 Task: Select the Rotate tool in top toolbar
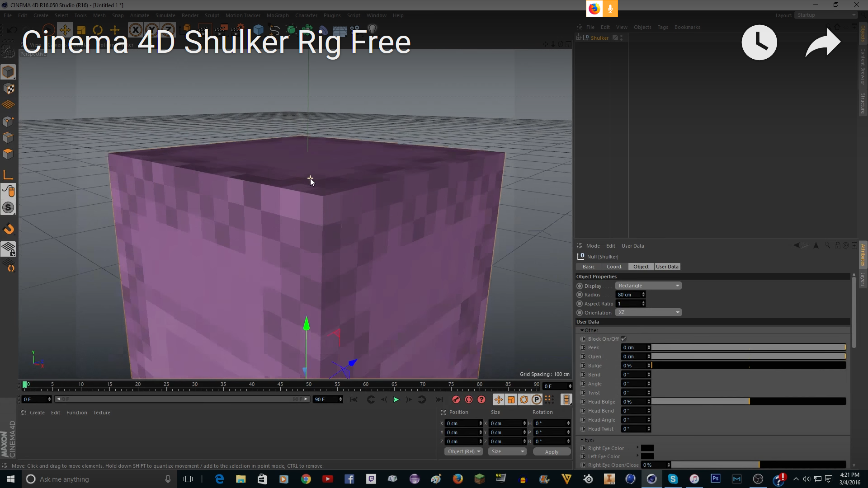coord(97,30)
